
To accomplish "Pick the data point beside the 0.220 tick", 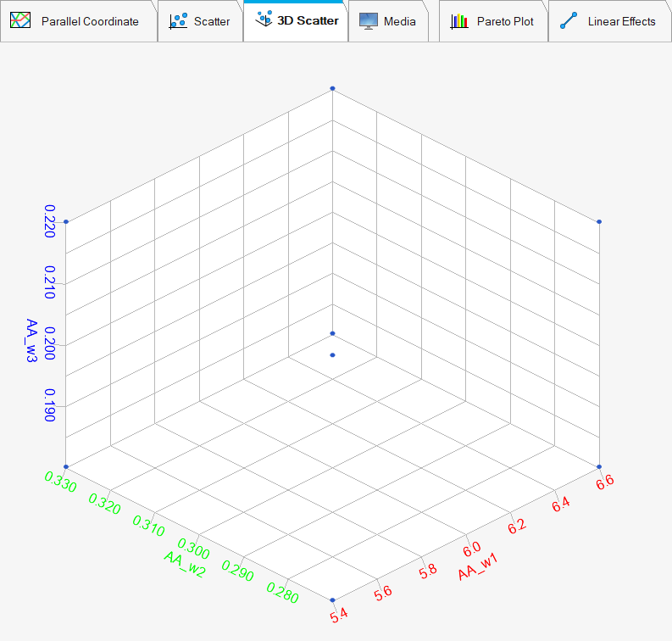I will point(66,222).
